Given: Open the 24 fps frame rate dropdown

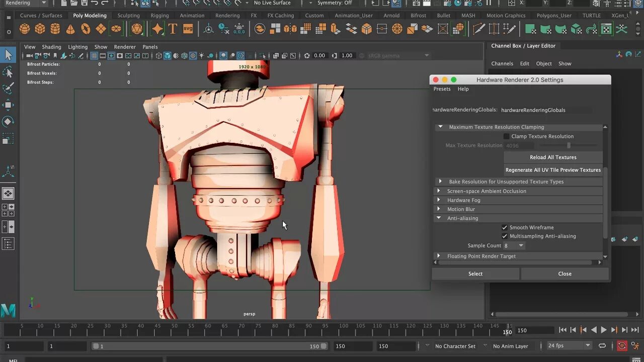Looking at the screenshot, I should (570, 346).
